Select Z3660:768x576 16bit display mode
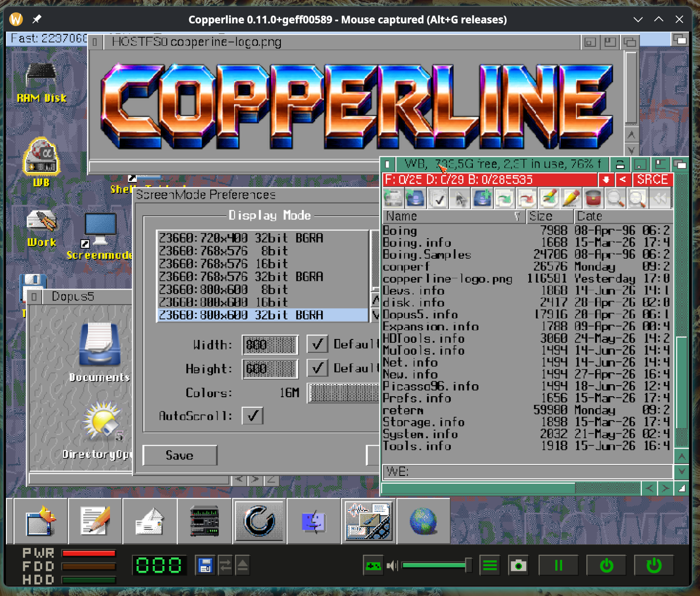The image size is (700, 596). pyautogui.click(x=262, y=263)
